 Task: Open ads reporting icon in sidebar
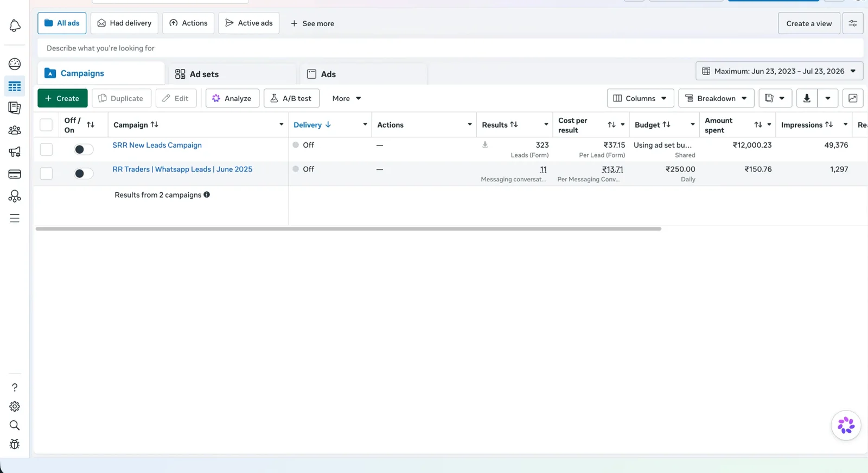pos(15,108)
